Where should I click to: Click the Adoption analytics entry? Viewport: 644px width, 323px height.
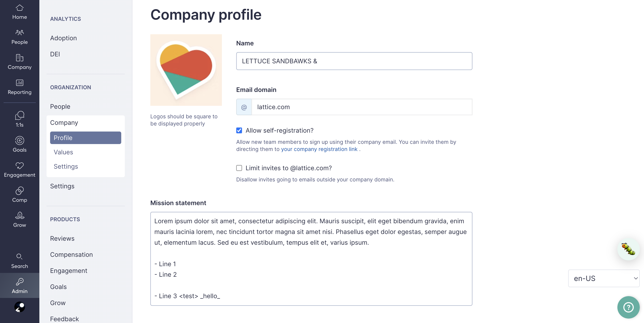(x=63, y=38)
